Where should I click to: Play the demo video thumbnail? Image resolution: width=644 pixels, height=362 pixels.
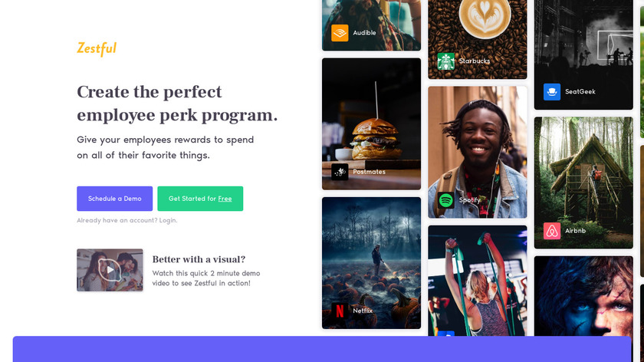tap(110, 270)
